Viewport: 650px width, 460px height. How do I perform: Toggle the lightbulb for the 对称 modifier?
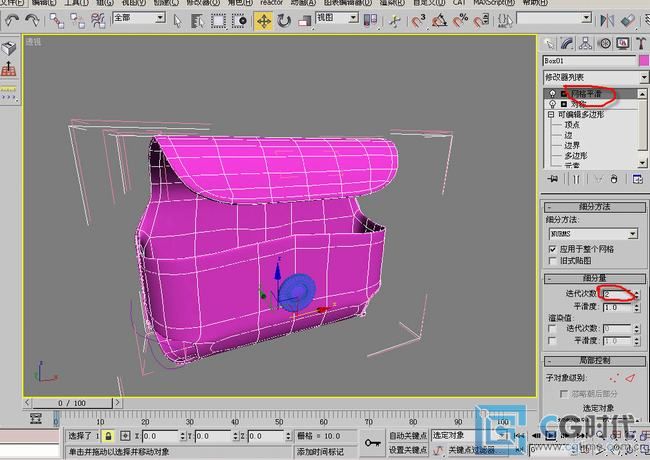coord(552,104)
